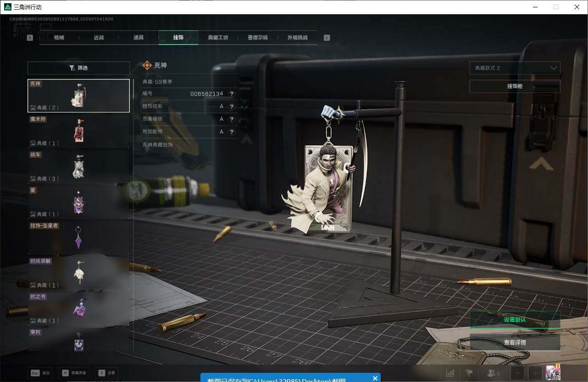Select the 魔术师 charm in the list
This screenshot has width=588, height=382.
(x=78, y=131)
